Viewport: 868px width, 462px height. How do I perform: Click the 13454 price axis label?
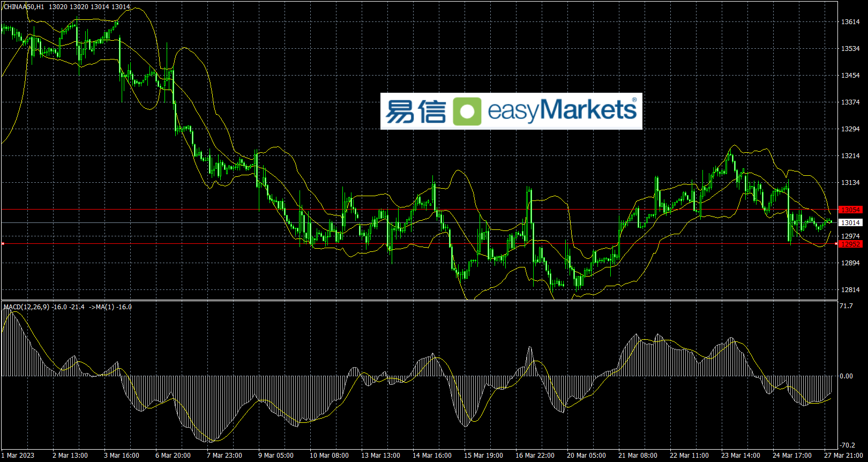[850, 76]
